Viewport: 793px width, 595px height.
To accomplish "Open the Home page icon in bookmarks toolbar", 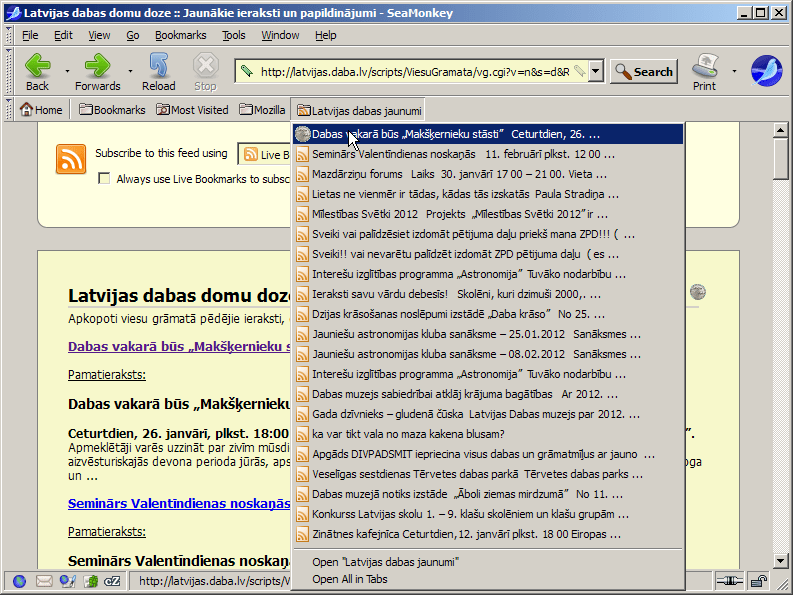I will 26,109.
